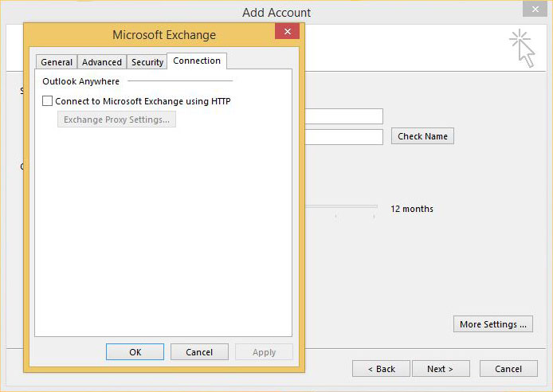Select the Security tab

147,62
